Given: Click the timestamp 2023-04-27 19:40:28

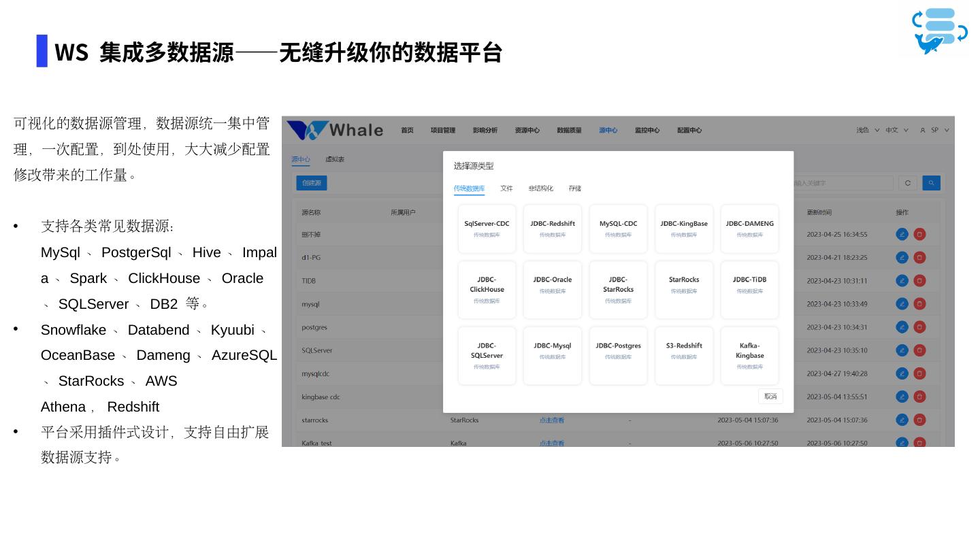Looking at the screenshot, I should click(x=837, y=373).
